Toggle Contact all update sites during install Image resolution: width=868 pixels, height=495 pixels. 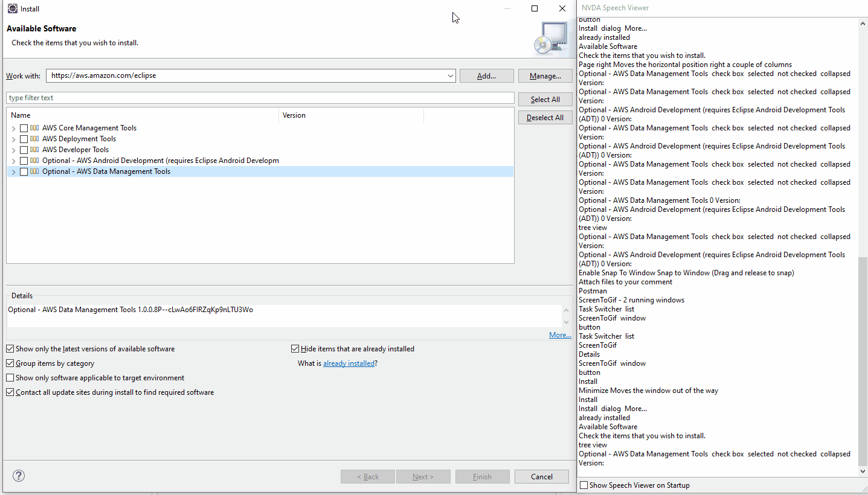[10, 392]
